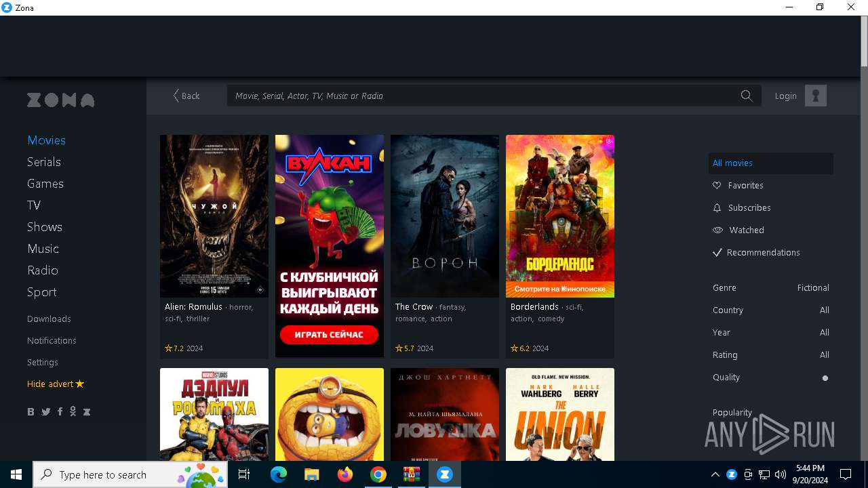Click the vertical scrollbar thumb
Image resolution: width=868 pixels, height=488 pixels.
(x=864, y=42)
